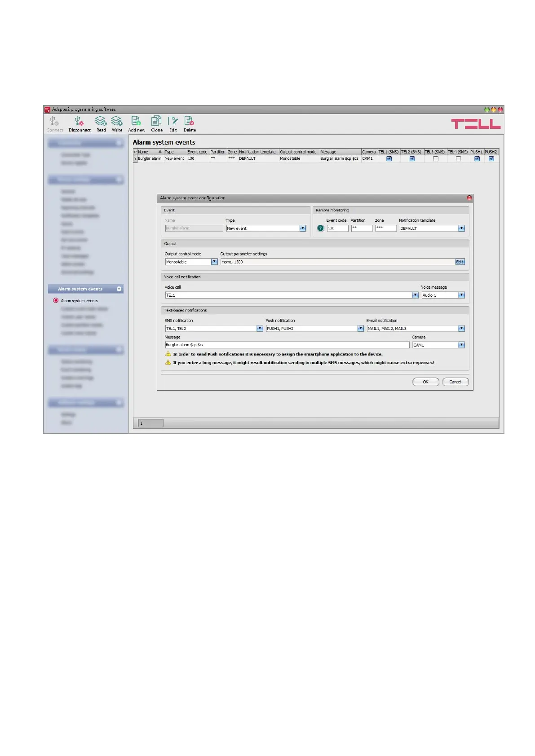This screenshot has width=535, height=756.
Task: Toggle TEL1 (SMS) checkbox for Burglar alarm
Action: pos(389,158)
